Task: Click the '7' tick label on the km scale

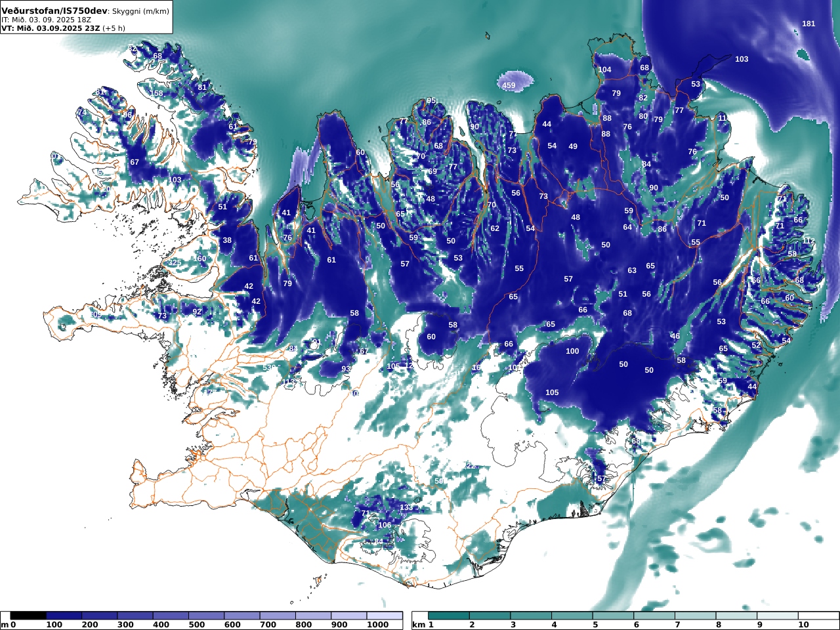Action: 678,625
